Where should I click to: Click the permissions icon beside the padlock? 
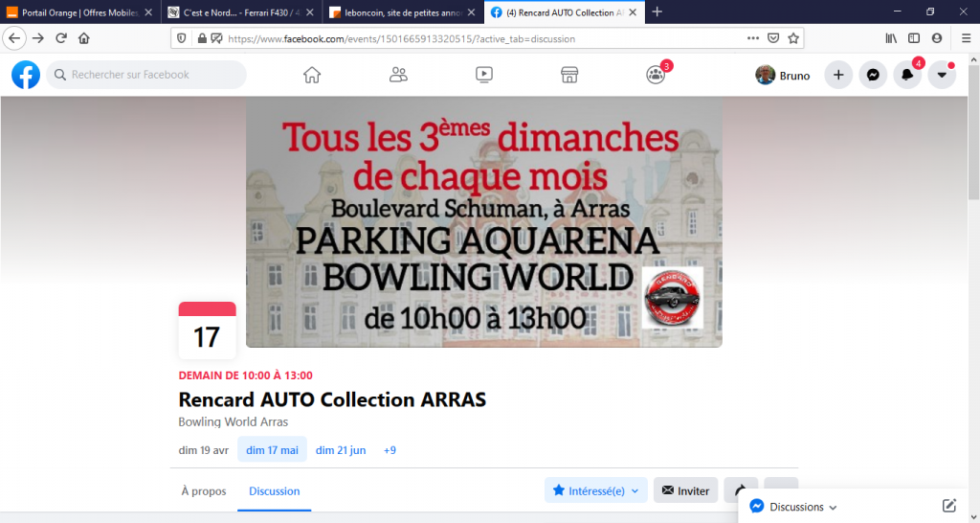point(217,38)
